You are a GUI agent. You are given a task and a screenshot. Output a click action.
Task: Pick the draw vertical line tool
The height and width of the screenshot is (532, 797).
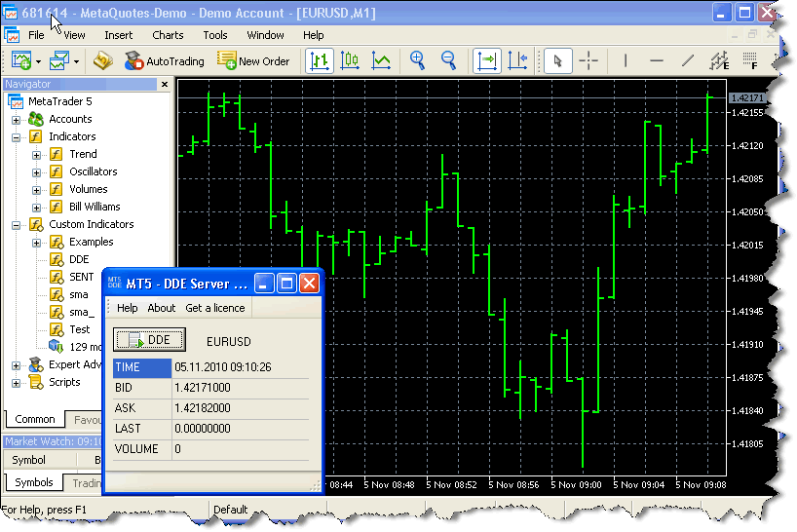click(626, 61)
